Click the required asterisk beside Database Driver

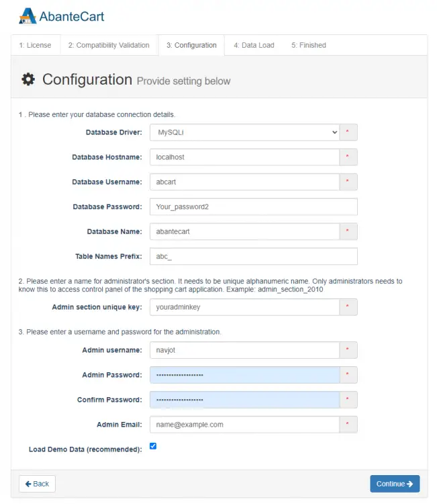click(x=348, y=132)
